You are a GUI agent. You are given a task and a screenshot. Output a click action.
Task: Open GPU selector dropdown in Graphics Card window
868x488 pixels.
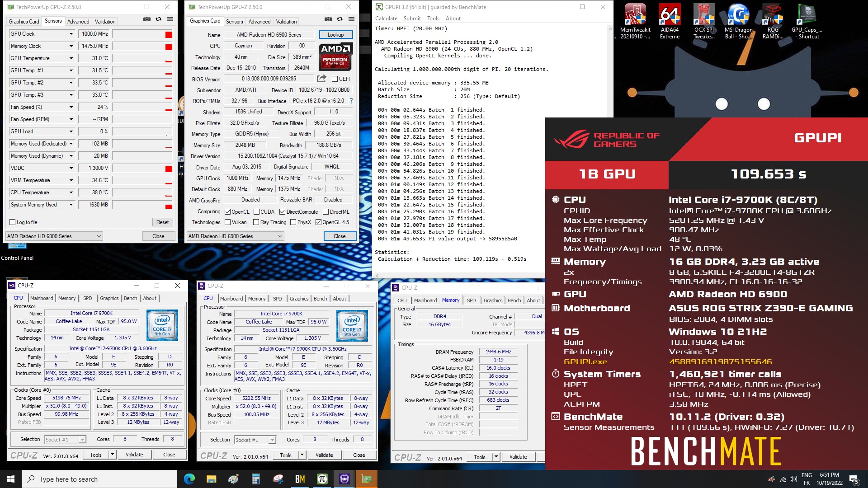236,236
